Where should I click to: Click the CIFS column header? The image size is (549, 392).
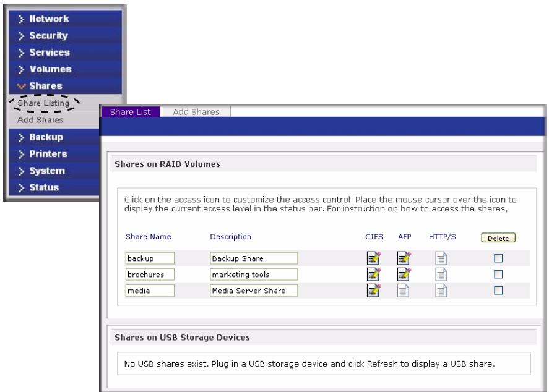(x=374, y=237)
